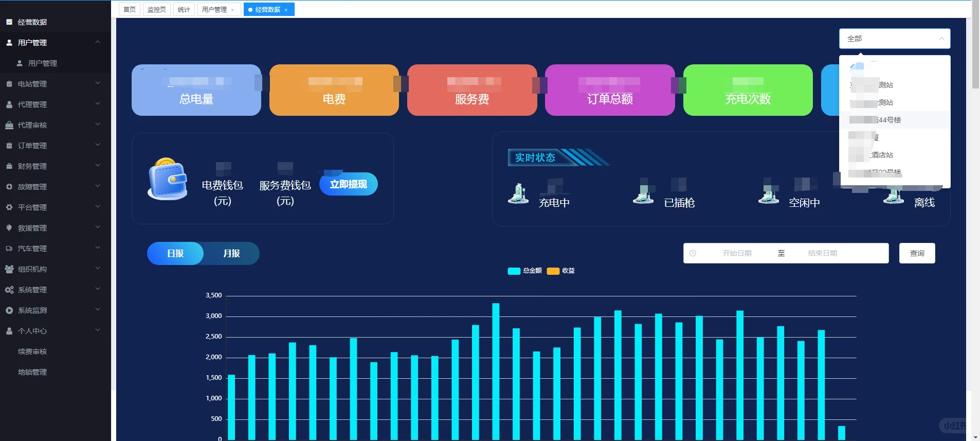
Task: Click the 总电量 summary card
Action: click(x=196, y=90)
